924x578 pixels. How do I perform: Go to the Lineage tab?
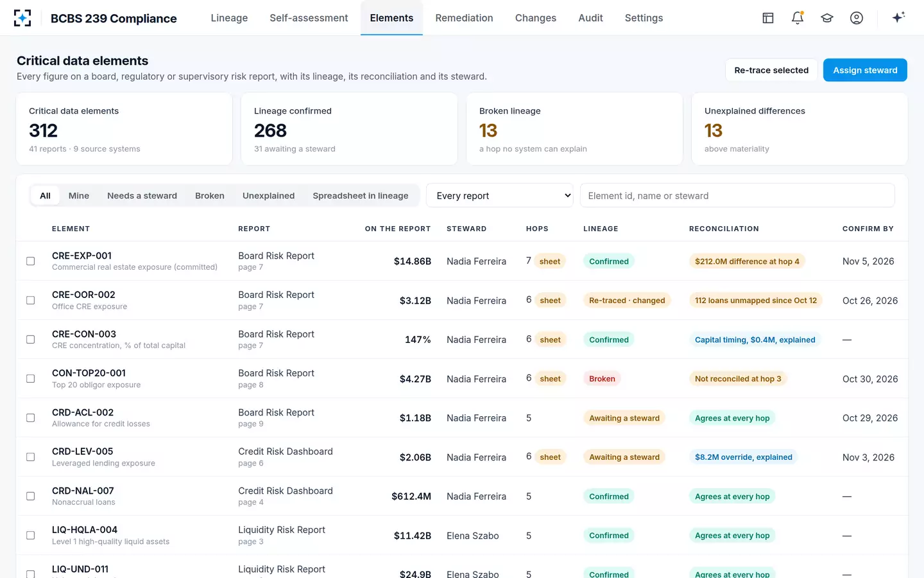tap(229, 18)
